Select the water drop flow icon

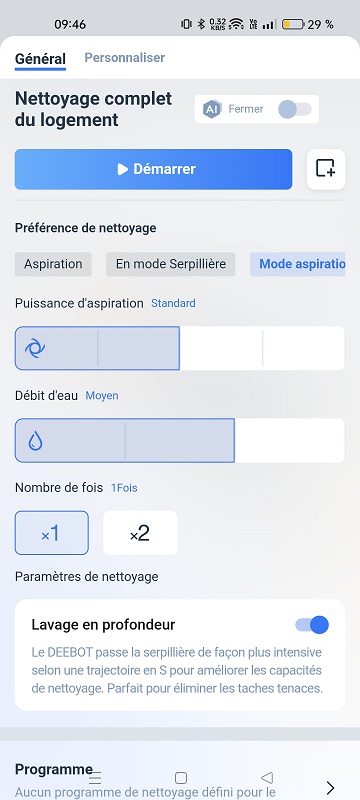pyautogui.click(x=35, y=440)
